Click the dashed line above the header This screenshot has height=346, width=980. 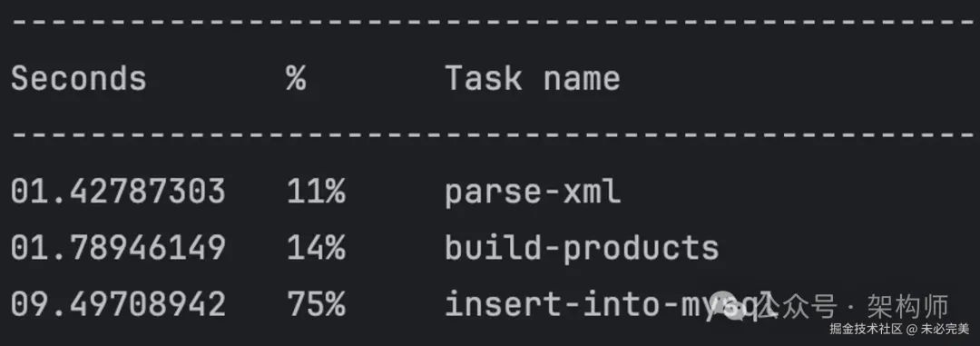[x=490, y=23]
